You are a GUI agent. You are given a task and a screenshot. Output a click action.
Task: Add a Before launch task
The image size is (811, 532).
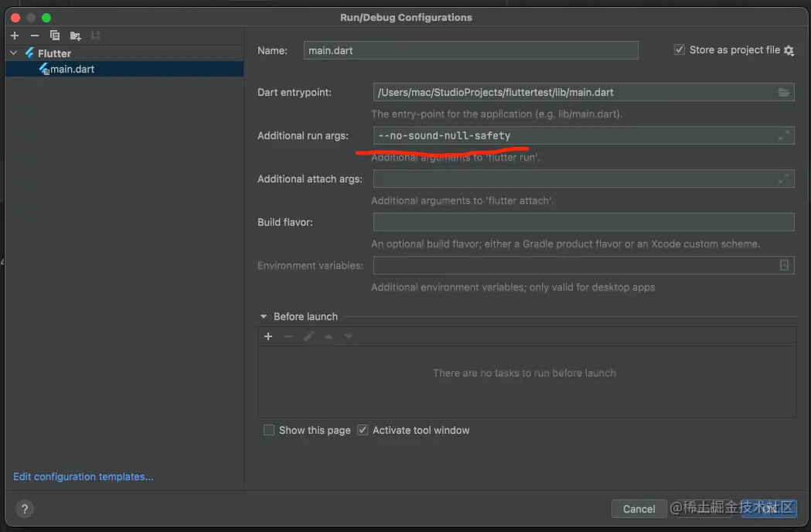268,336
